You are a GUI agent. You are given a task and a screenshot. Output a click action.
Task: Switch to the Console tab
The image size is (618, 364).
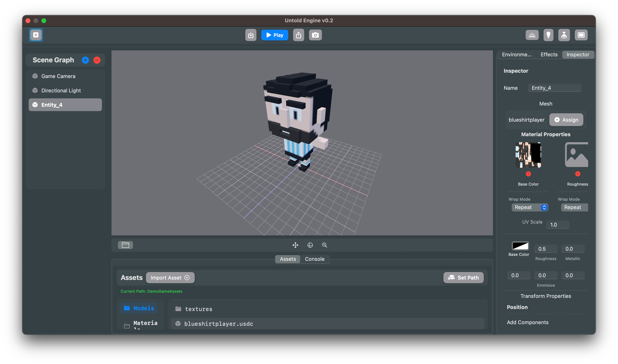coord(315,259)
